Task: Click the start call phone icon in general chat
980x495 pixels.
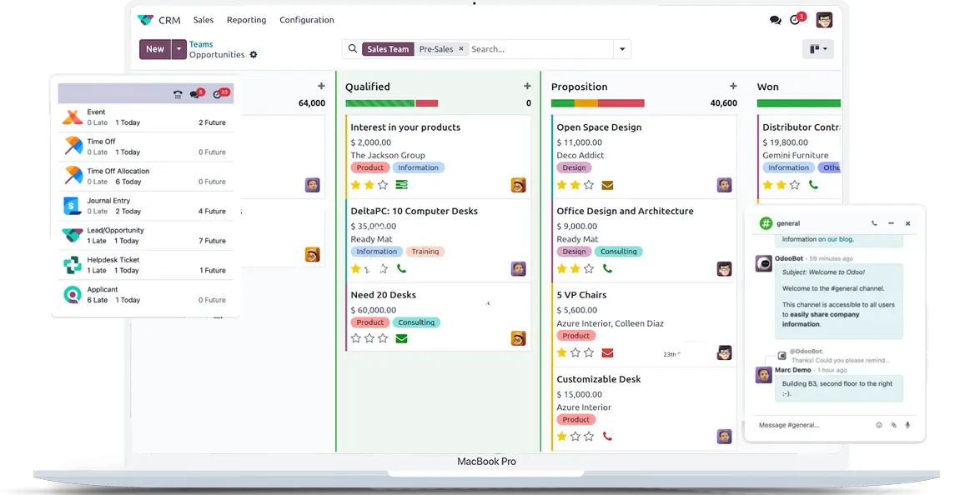Action: (x=874, y=223)
